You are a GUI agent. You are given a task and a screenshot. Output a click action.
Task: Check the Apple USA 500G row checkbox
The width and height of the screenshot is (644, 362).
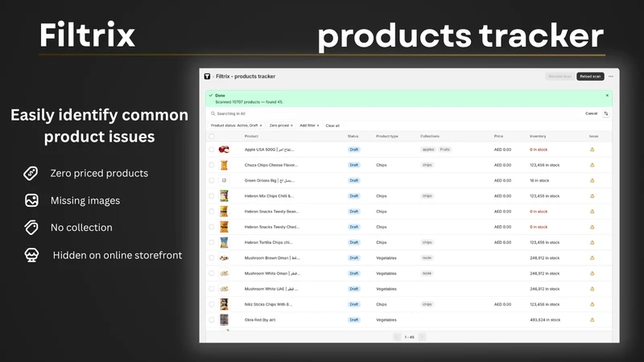pyautogui.click(x=212, y=150)
